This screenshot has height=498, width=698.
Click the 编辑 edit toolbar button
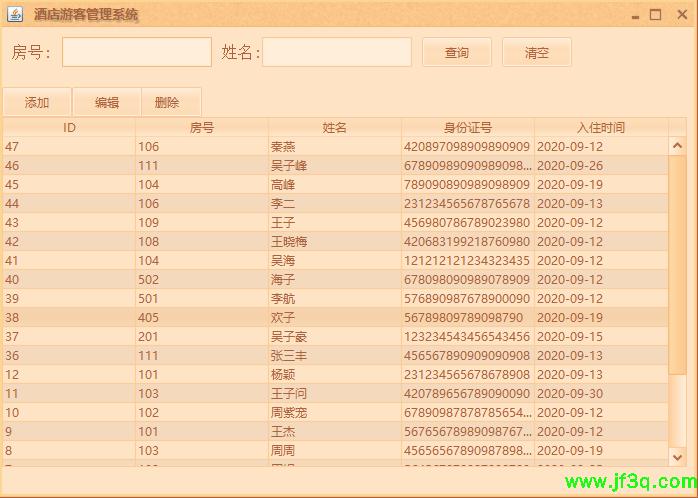pos(107,102)
